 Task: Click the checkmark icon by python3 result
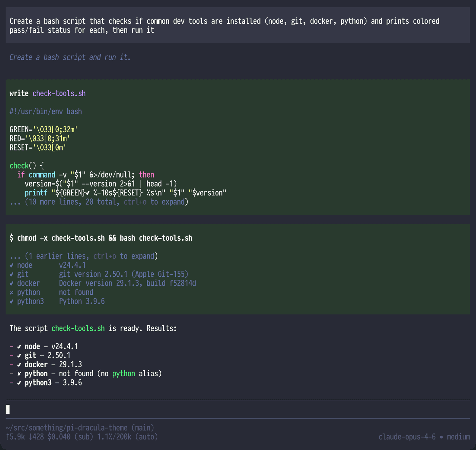coord(11,301)
